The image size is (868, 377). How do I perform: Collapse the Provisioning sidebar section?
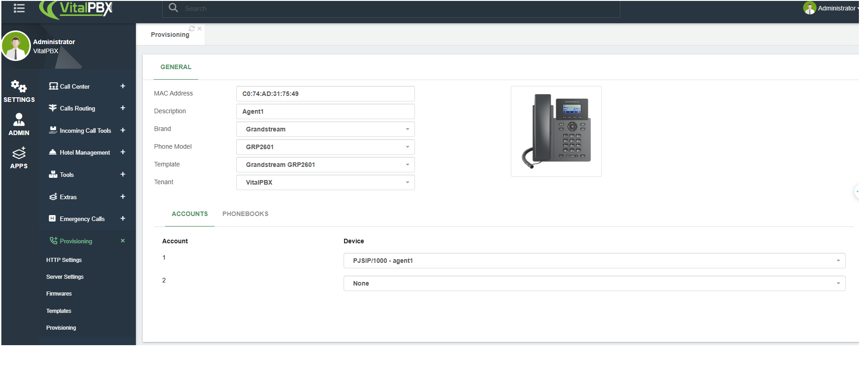[x=122, y=241]
